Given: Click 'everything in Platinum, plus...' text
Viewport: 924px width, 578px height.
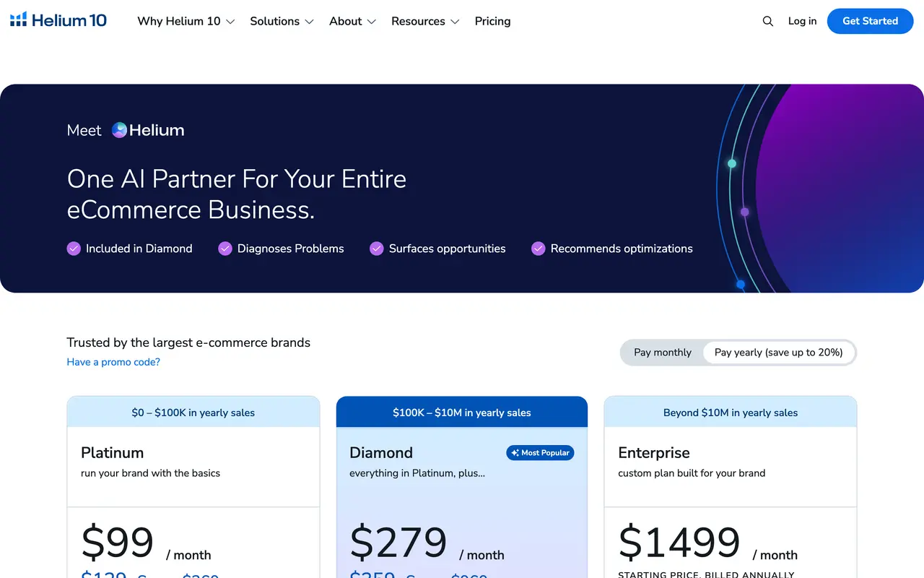Looking at the screenshot, I should 417,473.
